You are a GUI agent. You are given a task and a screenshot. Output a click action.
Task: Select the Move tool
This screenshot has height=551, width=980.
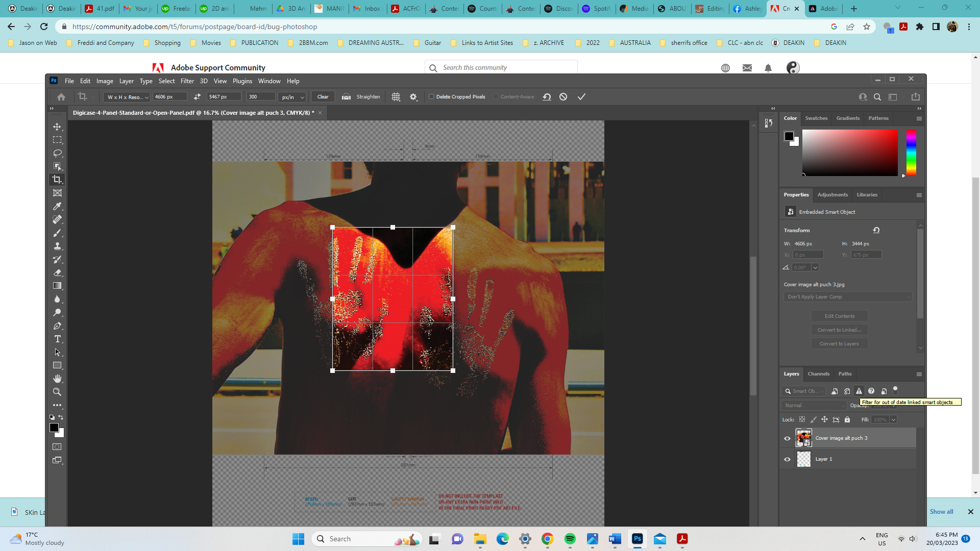point(57,127)
